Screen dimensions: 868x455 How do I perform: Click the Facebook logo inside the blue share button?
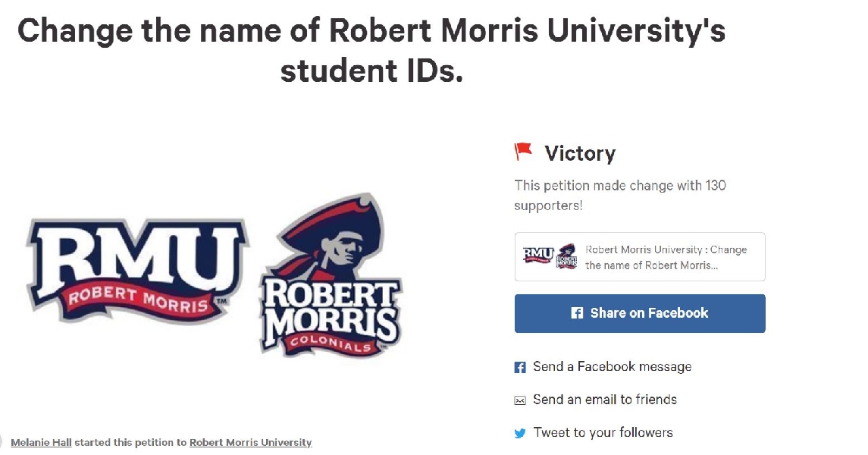577,313
